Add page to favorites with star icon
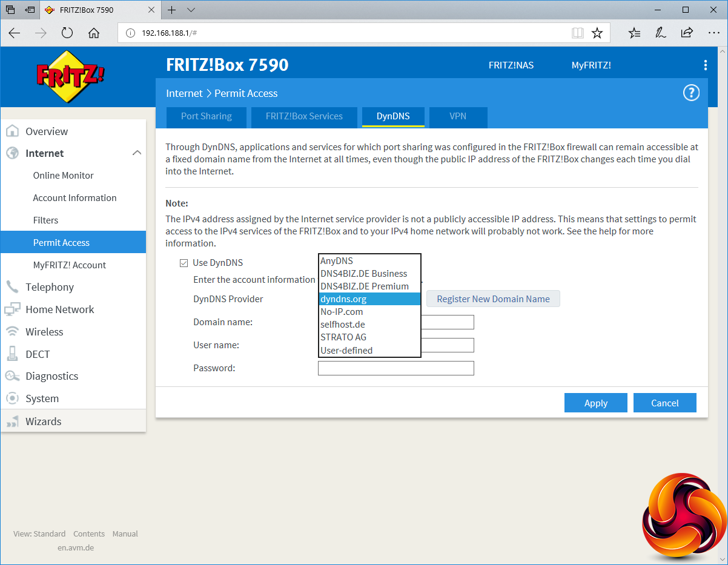The height and width of the screenshot is (565, 728). tap(597, 33)
